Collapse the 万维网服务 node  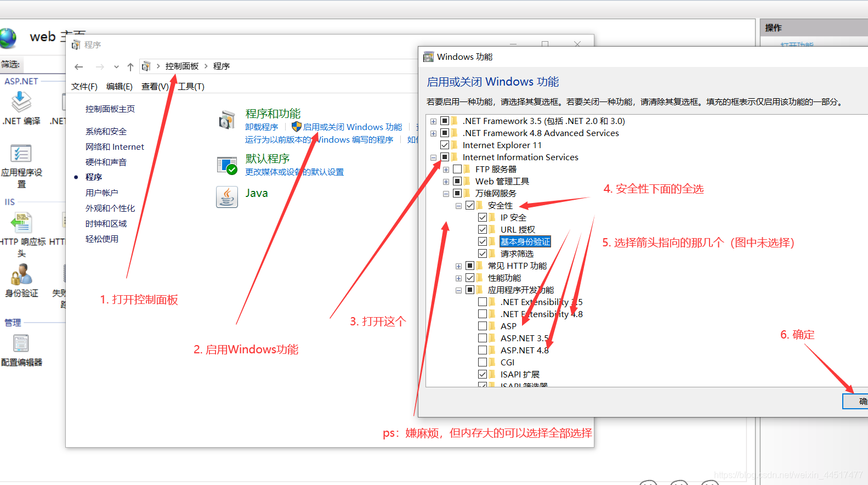pyautogui.click(x=446, y=194)
